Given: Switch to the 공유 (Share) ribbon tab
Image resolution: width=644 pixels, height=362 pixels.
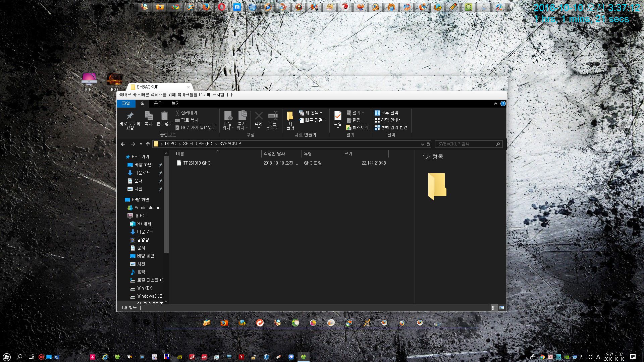Looking at the screenshot, I should click(x=158, y=104).
